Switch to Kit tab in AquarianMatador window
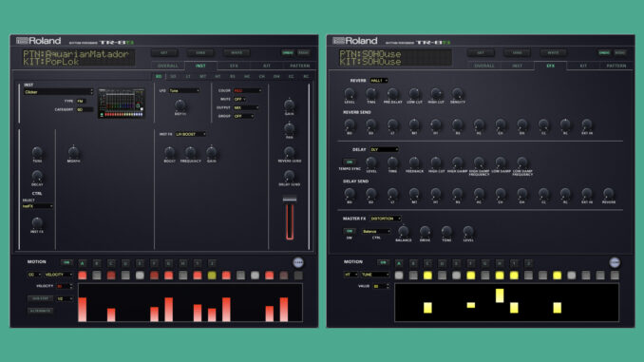644x362 pixels. (x=267, y=66)
